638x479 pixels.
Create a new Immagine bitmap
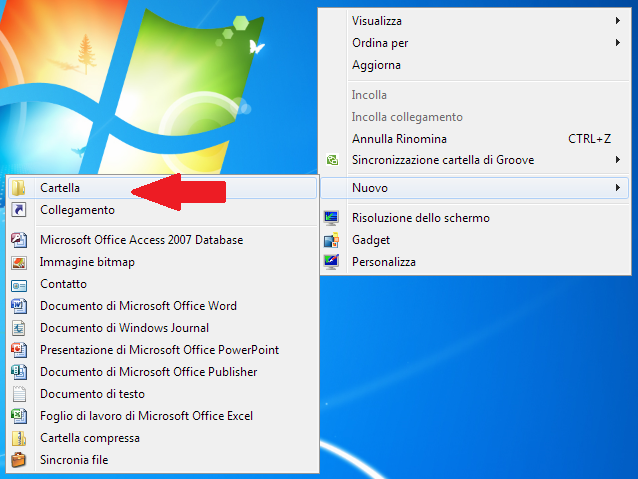[162, 262]
